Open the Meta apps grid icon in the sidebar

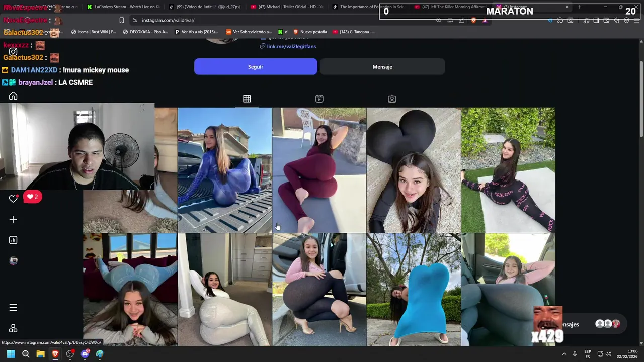tap(13, 328)
